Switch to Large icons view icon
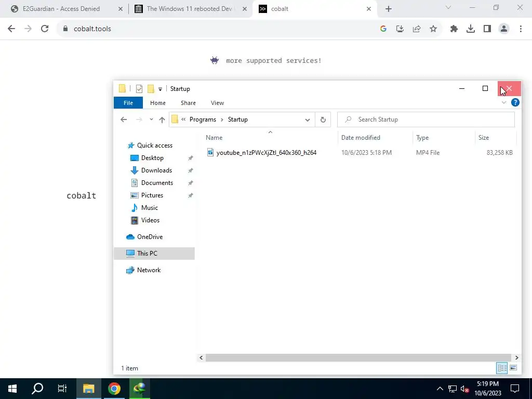The image size is (532, 399). [x=513, y=368]
